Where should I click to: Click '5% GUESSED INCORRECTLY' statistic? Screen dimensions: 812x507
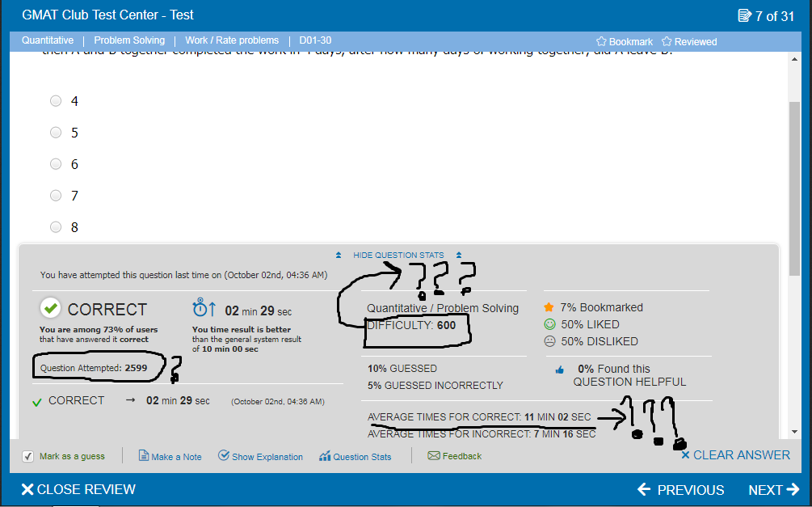pyautogui.click(x=435, y=386)
